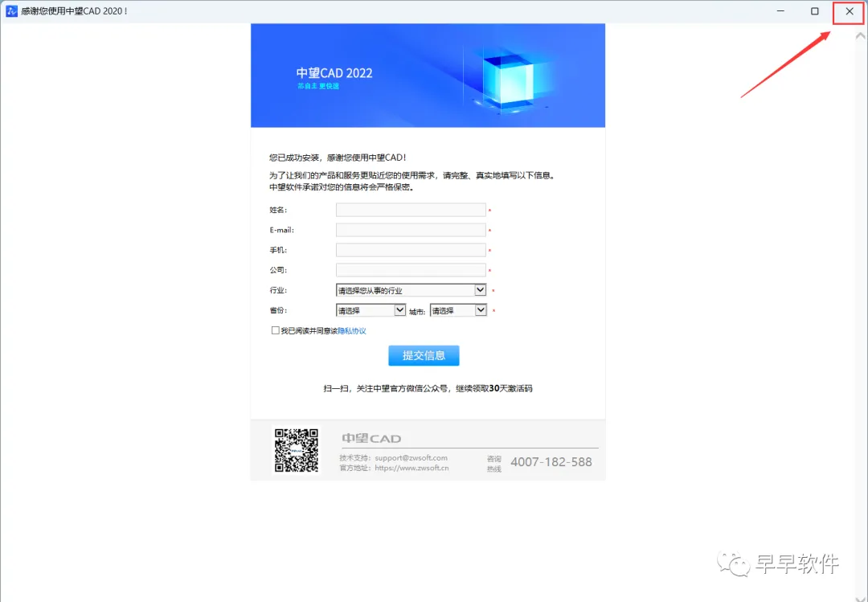Click the WeChat QR code image
The width and height of the screenshot is (868, 602).
coord(297,450)
